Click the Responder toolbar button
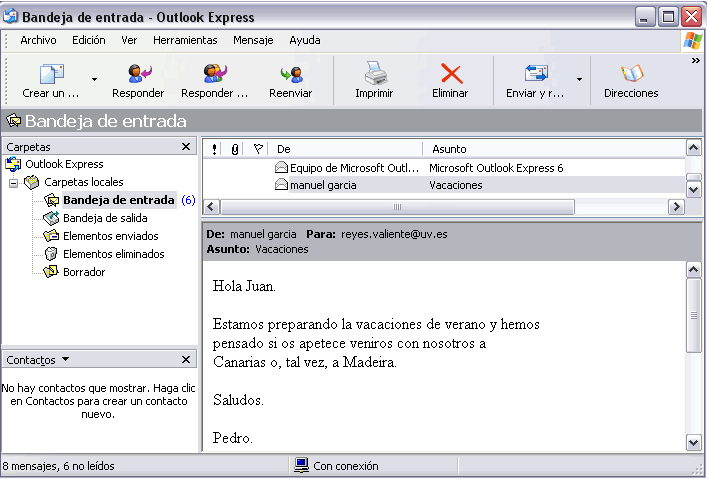This screenshot has width=708, height=479. (138, 81)
